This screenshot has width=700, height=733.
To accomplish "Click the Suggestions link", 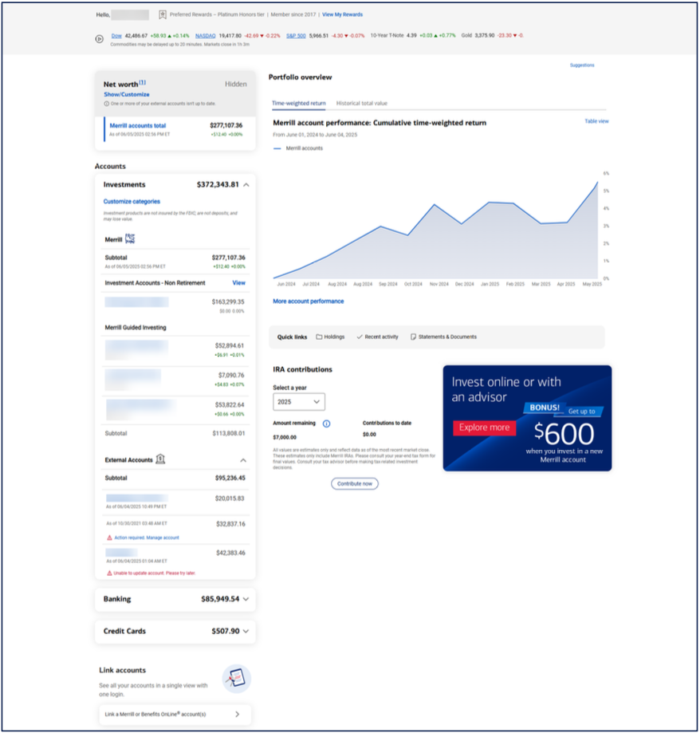I will (582, 65).
